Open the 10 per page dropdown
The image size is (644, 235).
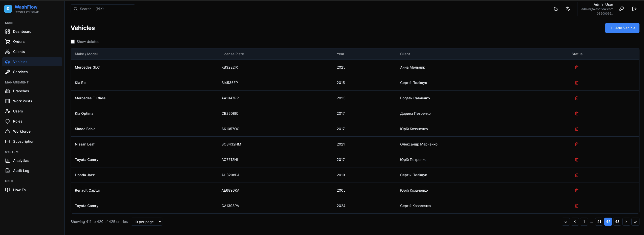tap(147, 222)
